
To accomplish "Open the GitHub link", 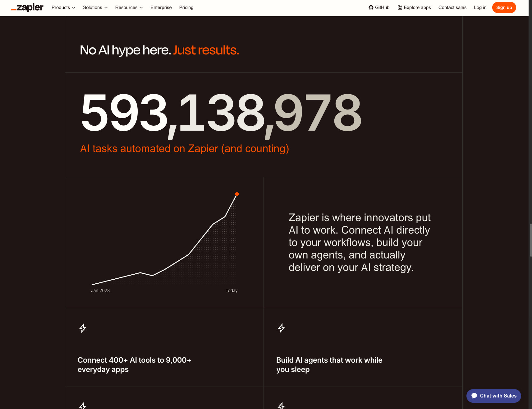I will tap(379, 7).
